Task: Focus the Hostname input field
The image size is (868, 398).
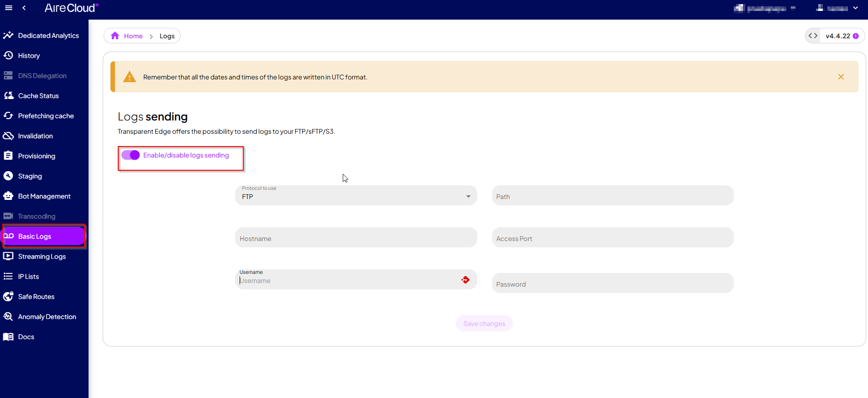Action: click(x=356, y=237)
